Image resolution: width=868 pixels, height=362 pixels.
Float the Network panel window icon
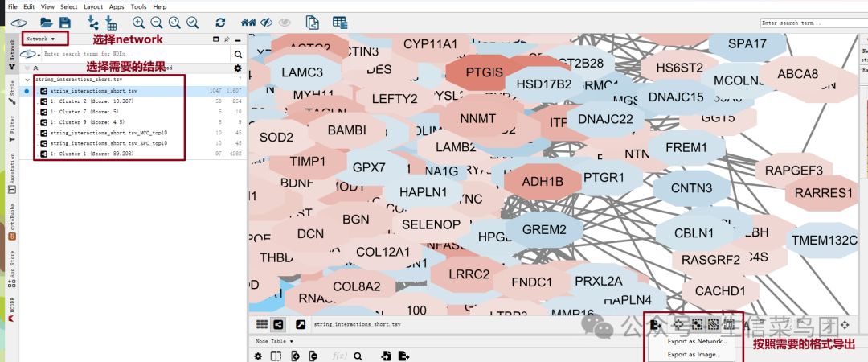pyautogui.click(x=216, y=39)
